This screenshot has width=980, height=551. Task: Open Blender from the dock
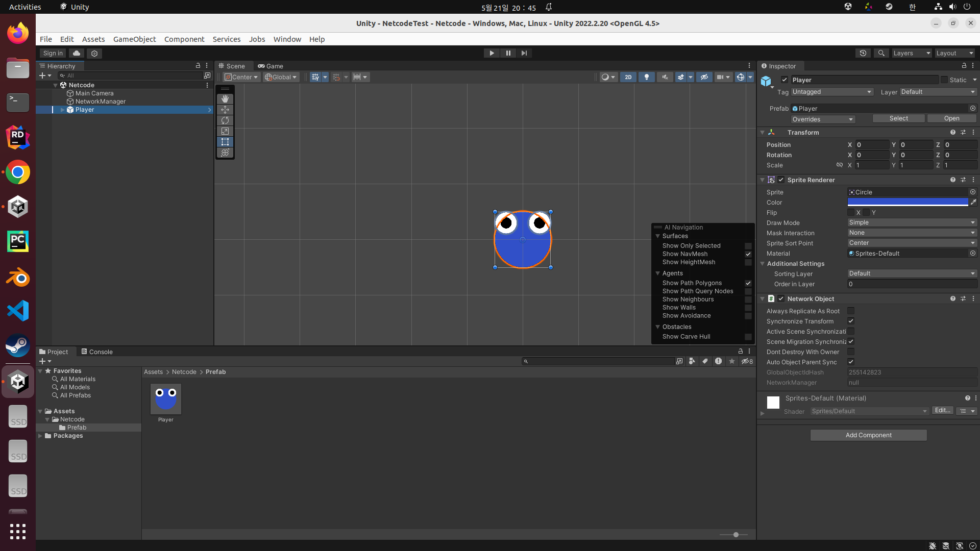18,278
